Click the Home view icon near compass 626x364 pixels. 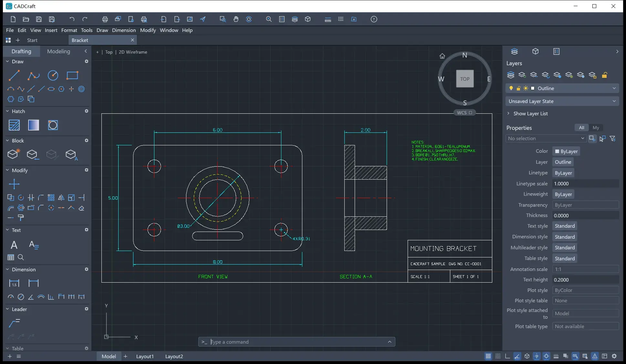pyautogui.click(x=442, y=56)
